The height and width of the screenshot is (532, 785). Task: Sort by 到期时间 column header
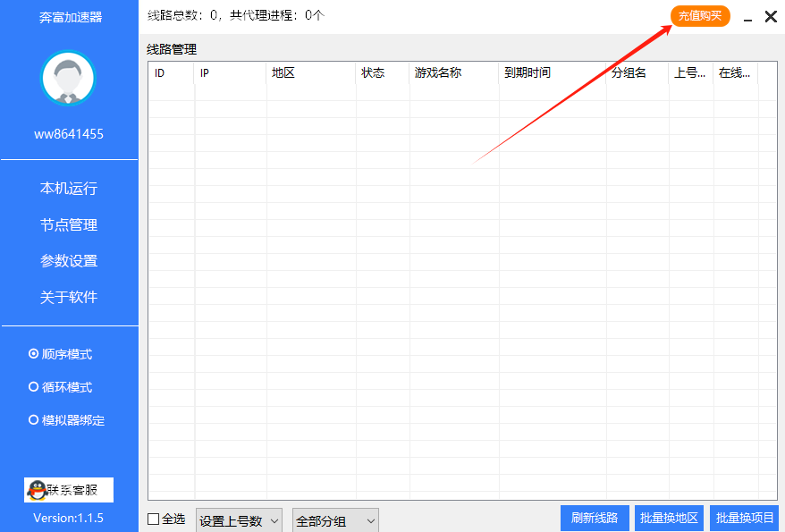(553, 73)
